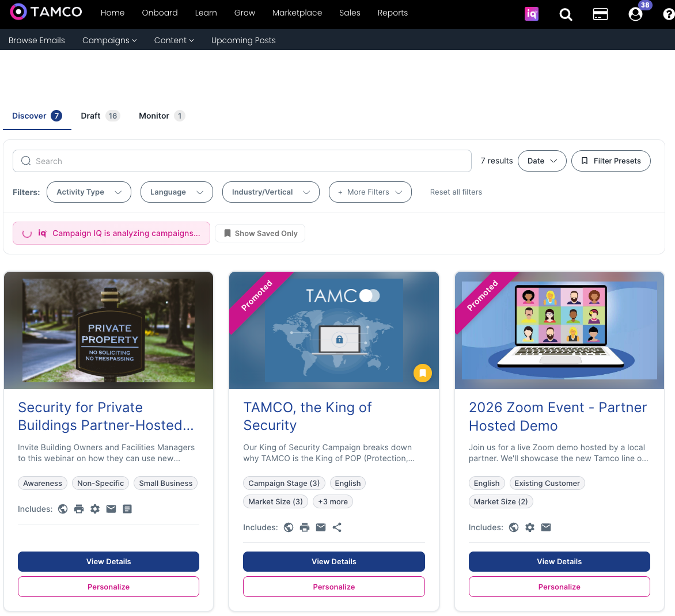The width and height of the screenshot is (675, 616).
Task: Open Filter Presets
Action: click(x=611, y=161)
